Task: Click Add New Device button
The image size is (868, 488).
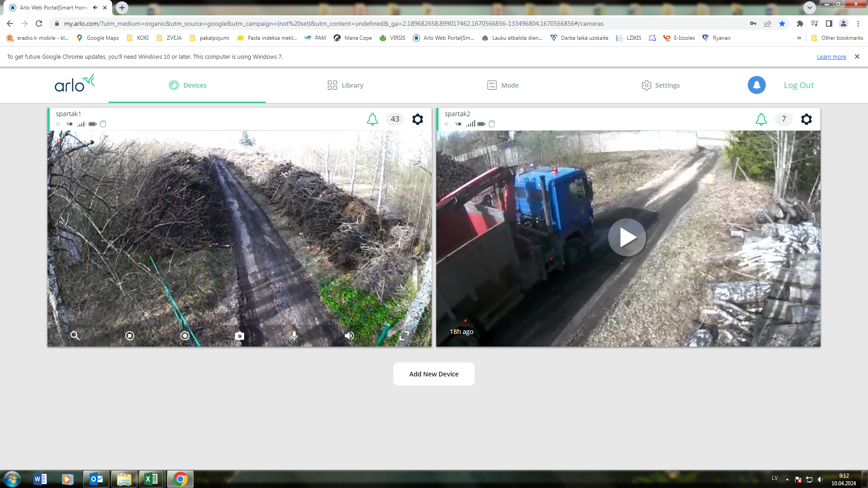Action: (434, 374)
